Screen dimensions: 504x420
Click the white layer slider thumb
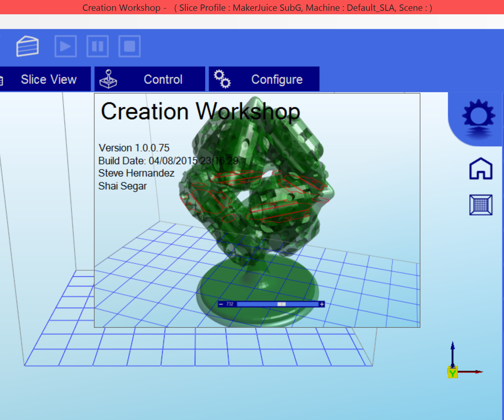[x=282, y=304]
